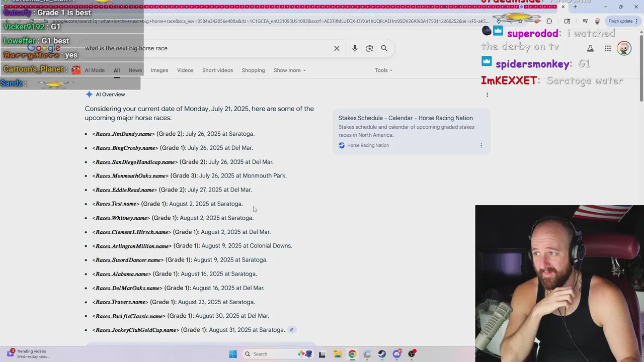Open Google Lens image search icon
Screen dimensions: 644x362
click(x=370, y=48)
